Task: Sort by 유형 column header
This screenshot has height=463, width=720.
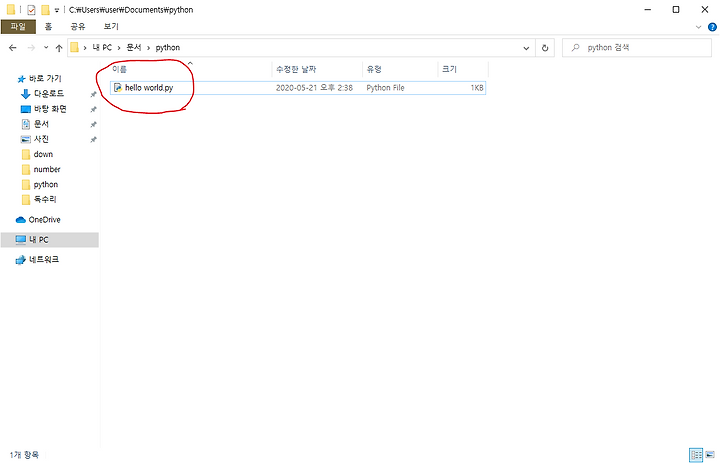Action: (x=400, y=69)
